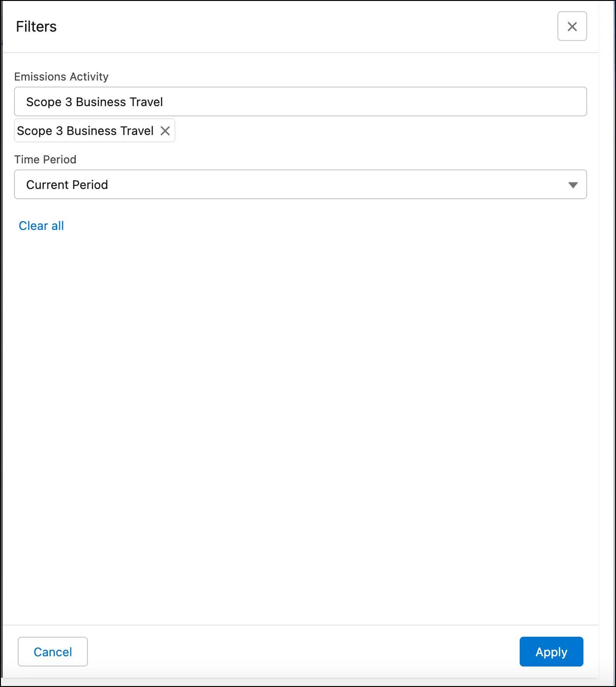Click the Clear all link
The width and height of the screenshot is (616, 687).
click(41, 226)
